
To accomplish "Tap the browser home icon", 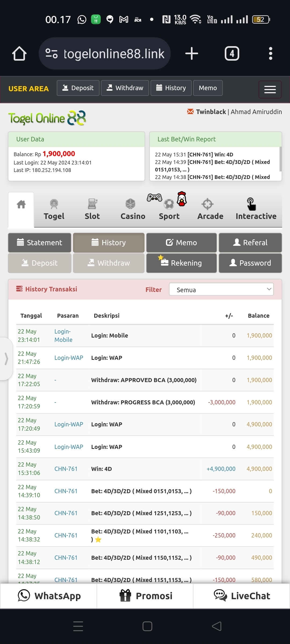I will tap(19, 54).
